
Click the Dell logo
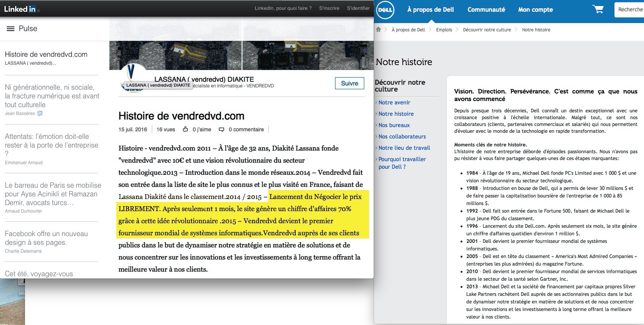(385, 10)
